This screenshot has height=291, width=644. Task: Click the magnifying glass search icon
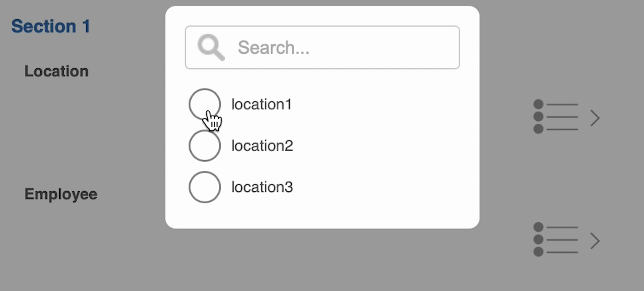pos(211,48)
